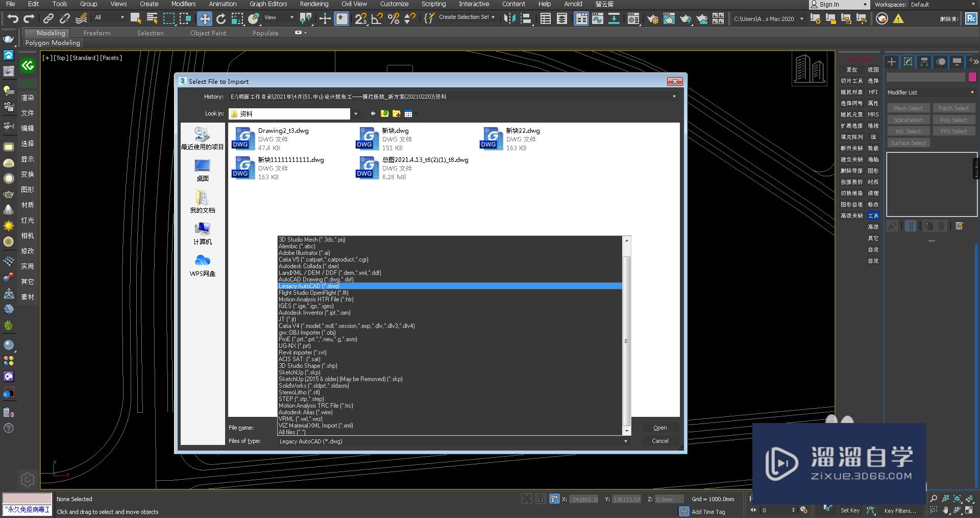The height and width of the screenshot is (518, 980).
Task: Click the back arrow in import dialog
Action: click(373, 113)
